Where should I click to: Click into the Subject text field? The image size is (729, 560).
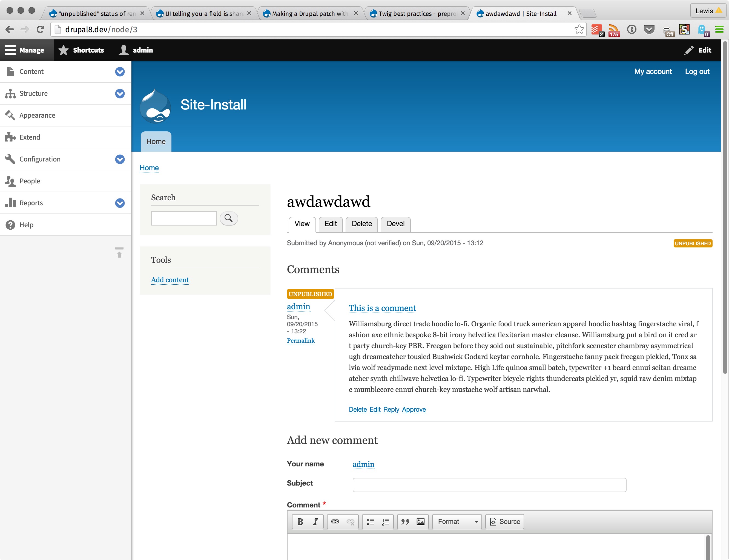click(489, 485)
